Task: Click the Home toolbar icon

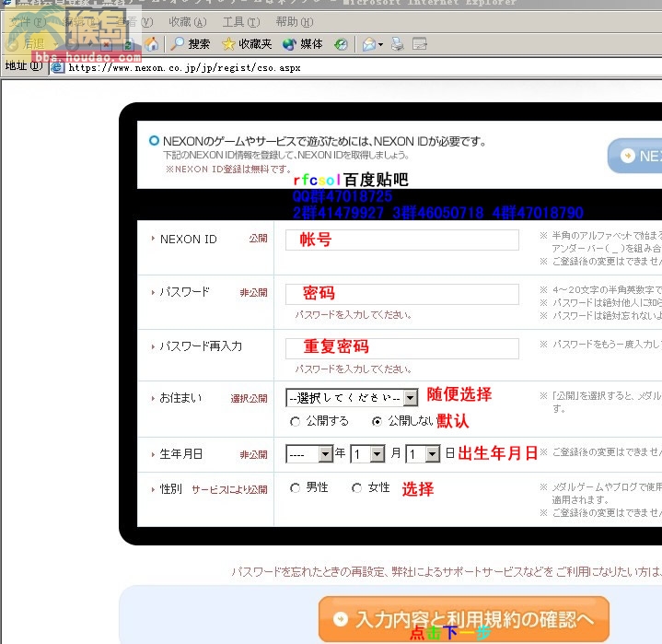Action: click(x=151, y=43)
